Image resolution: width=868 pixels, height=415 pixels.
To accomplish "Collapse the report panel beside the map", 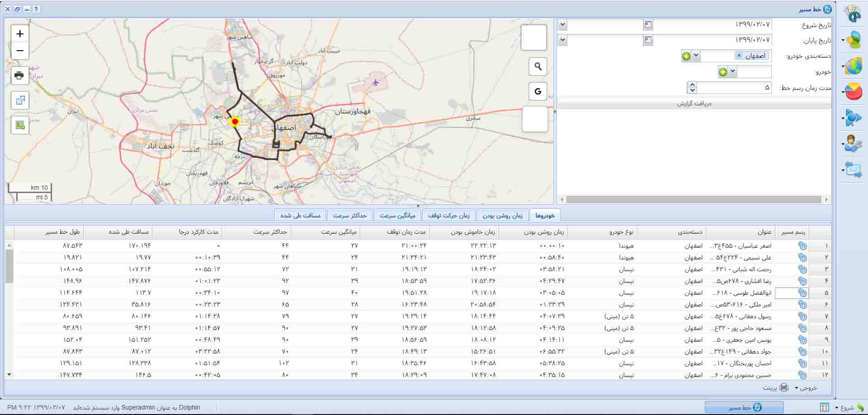I will pyautogui.click(x=555, y=111).
